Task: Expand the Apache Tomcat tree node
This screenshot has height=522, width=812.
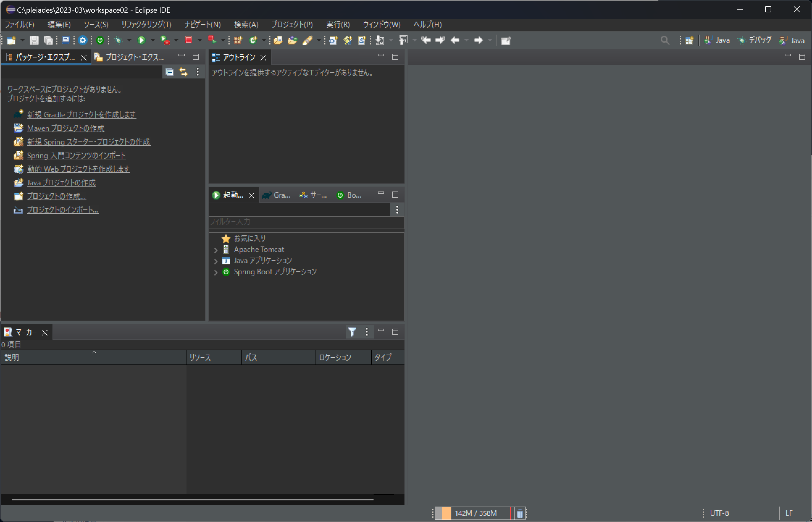Action: click(x=216, y=250)
